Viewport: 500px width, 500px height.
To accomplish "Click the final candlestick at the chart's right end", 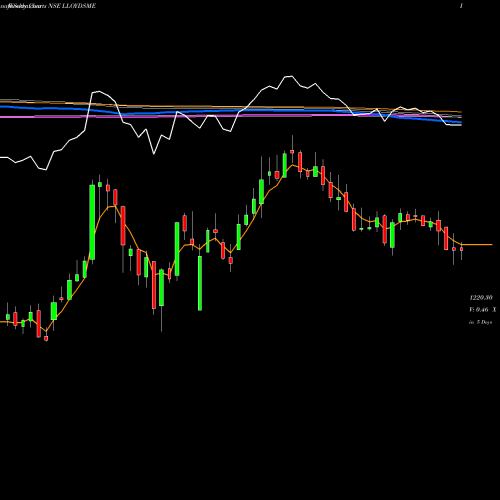I will tap(461, 249).
